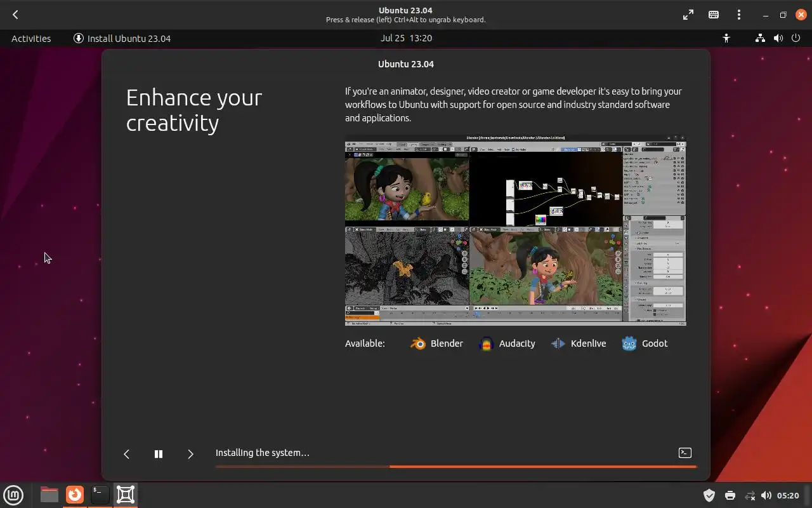
Task: Go back with the top-left arrow
Action: click(15, 15)
